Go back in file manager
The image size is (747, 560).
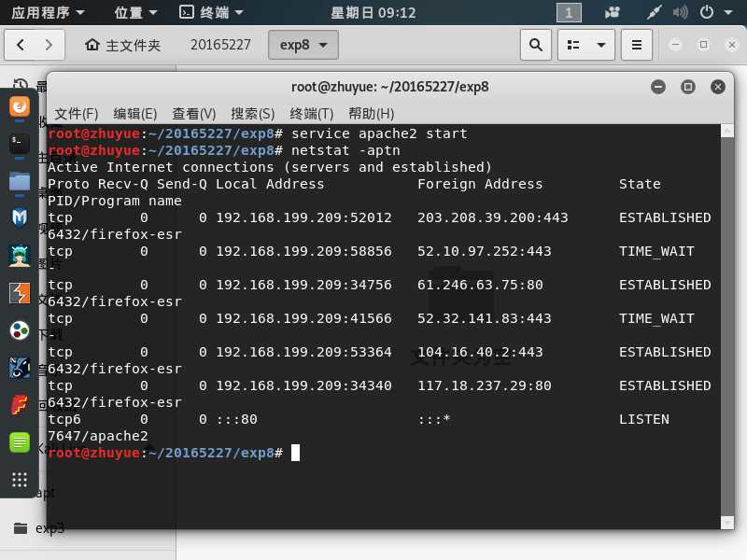click(x=20, y=45)
